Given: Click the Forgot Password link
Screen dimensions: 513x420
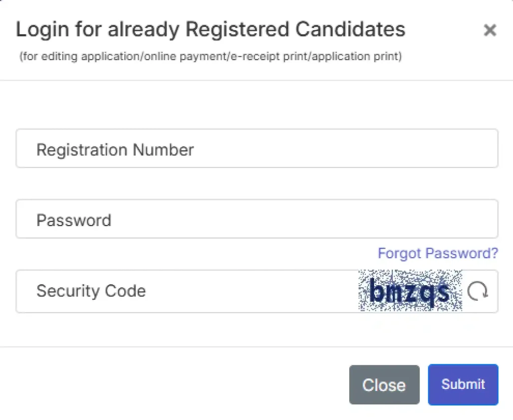Looking at the screenshot, I should 437,253.
